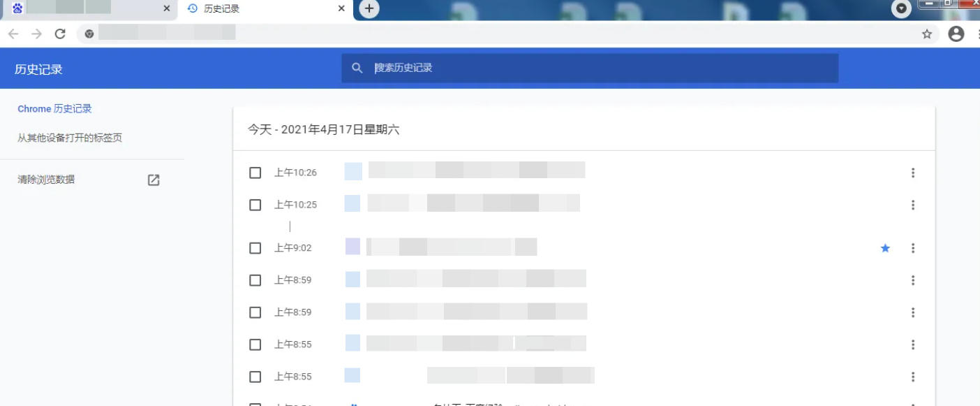This screenshot has height=406, width=980.
Task: Open 清除浏览数据 via its external-link icon
Action: pos(154,180)
